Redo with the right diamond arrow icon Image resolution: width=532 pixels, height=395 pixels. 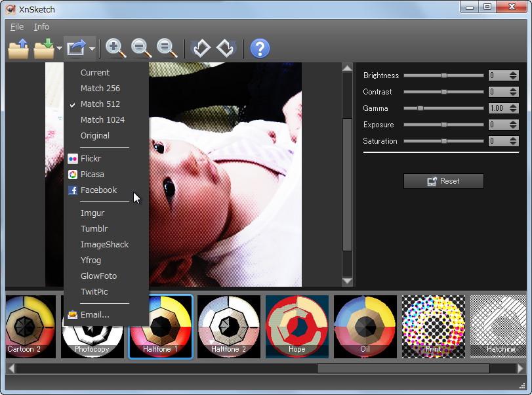point(225,48)
